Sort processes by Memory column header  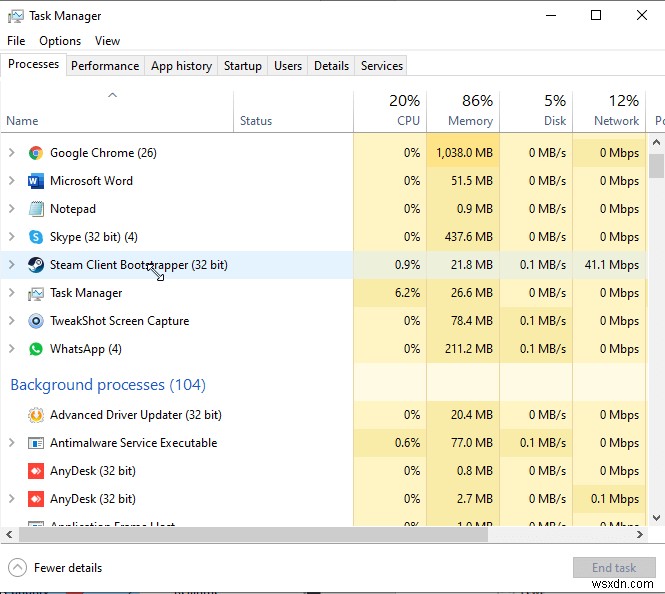pos(463,110)
